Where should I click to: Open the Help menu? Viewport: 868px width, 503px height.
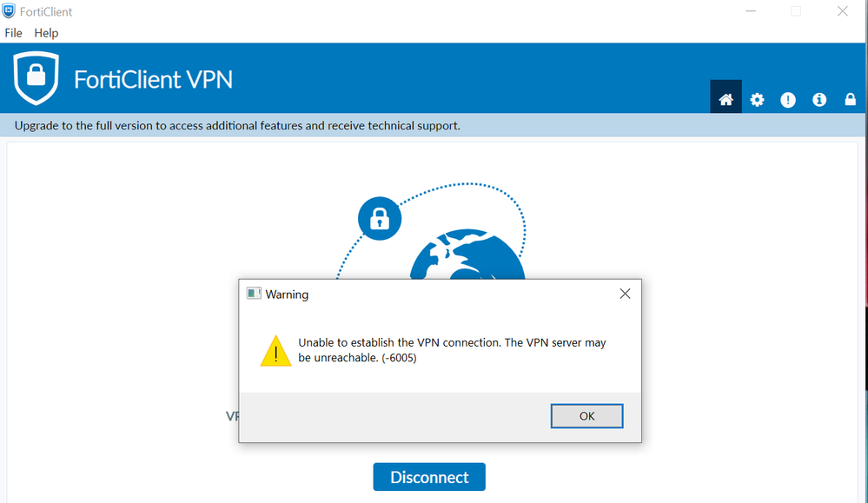pos(46,33)
